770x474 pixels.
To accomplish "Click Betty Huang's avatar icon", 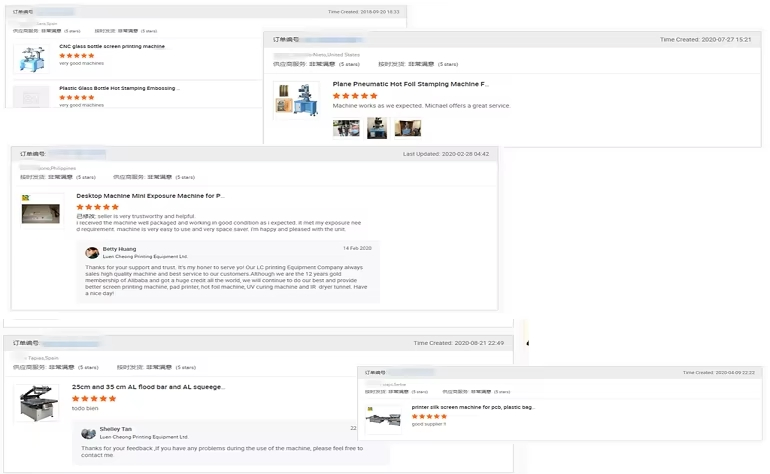I will [92, 253].
